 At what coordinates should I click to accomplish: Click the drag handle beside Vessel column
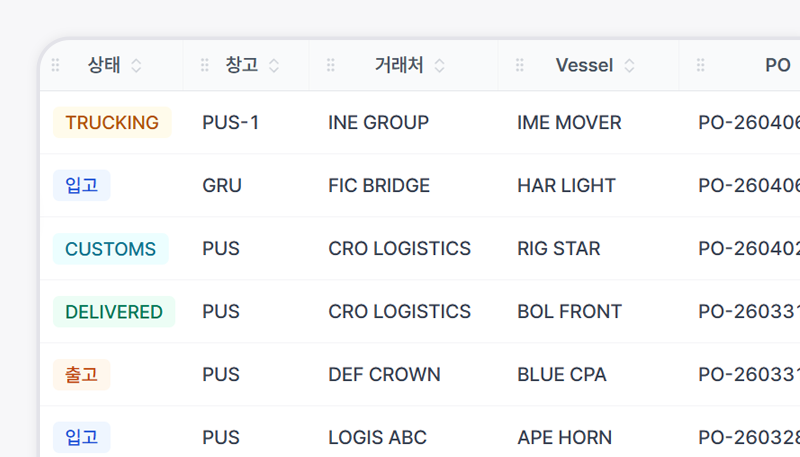click(519, 65)
